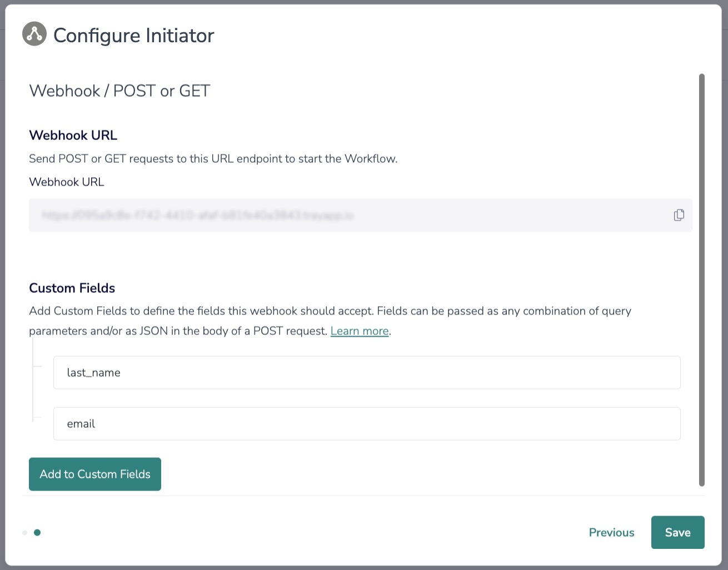Click the Custom Fields description paragraph
Screen dimensions: 728x570
330,321
